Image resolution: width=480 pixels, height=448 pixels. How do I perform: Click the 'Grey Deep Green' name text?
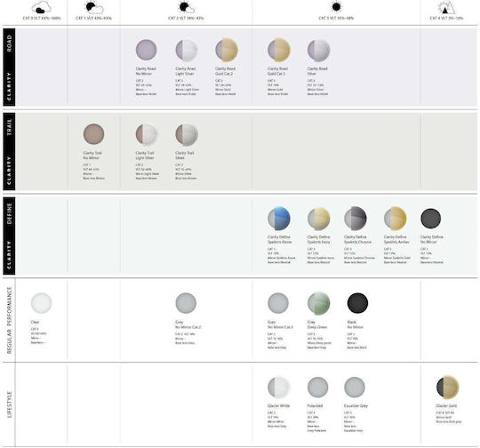317,324
